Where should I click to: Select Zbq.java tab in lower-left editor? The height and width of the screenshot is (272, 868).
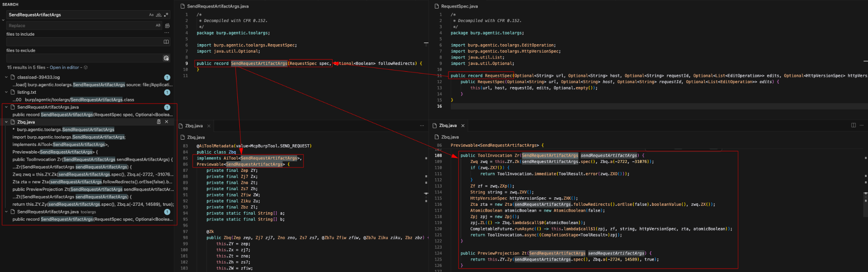tap(194, 126)
